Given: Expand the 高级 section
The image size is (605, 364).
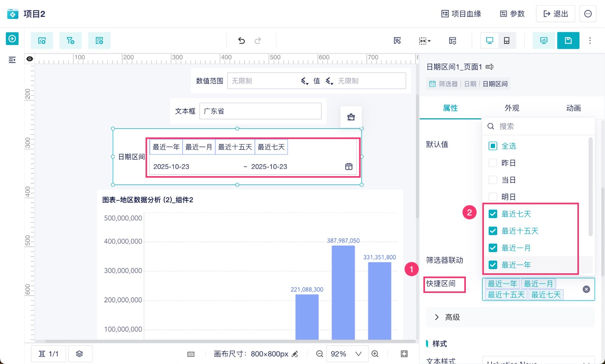Looking at the screenshot, I should point(510,317).
